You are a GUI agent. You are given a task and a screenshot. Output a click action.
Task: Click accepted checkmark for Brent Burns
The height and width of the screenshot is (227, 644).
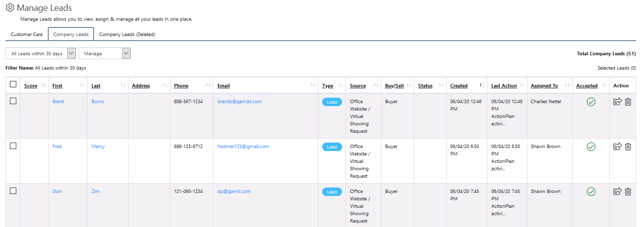click(x=591, y=102)
